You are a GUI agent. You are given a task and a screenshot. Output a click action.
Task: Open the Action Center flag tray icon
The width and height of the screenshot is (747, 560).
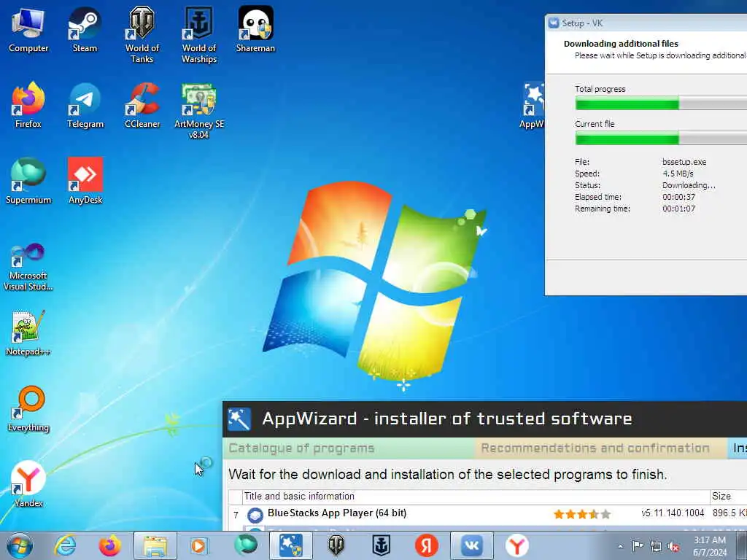click(638, 546)
